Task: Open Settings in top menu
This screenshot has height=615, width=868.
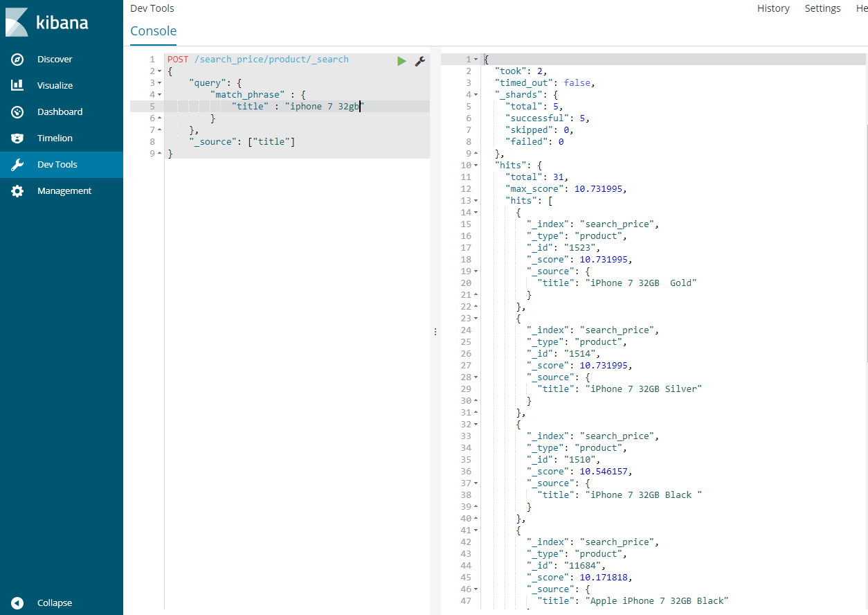Action: click(822, 8)
